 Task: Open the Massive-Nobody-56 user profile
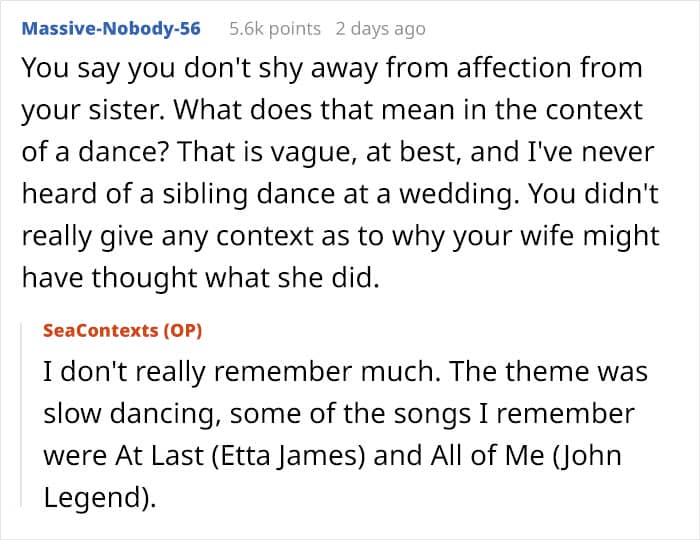tap(110, 28)
